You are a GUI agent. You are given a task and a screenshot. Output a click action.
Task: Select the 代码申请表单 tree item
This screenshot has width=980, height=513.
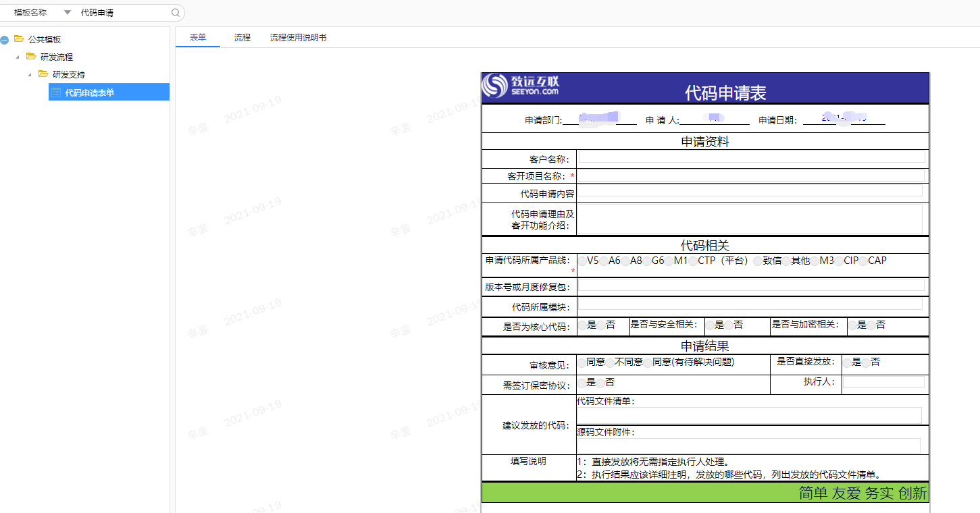point(90,92)
